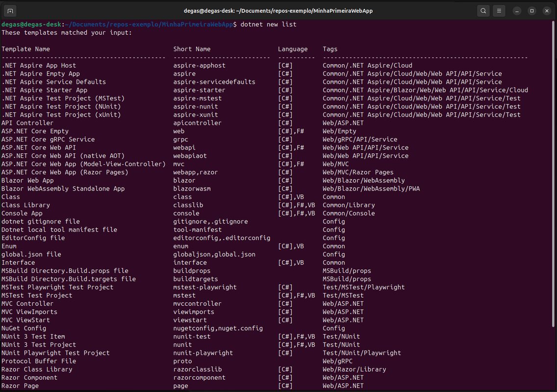Click the 'Short Name' column header
The width and height of the screenshot is (557, 392).
pyautogui.click(x=192, y=49)
